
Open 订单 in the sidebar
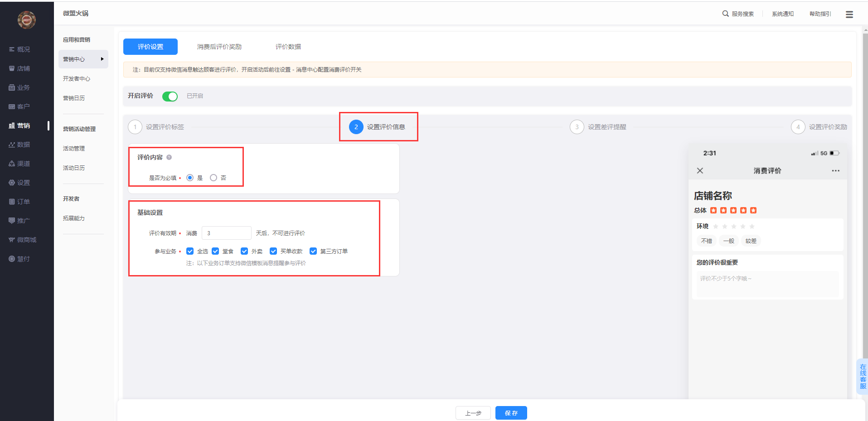point(19,202)
